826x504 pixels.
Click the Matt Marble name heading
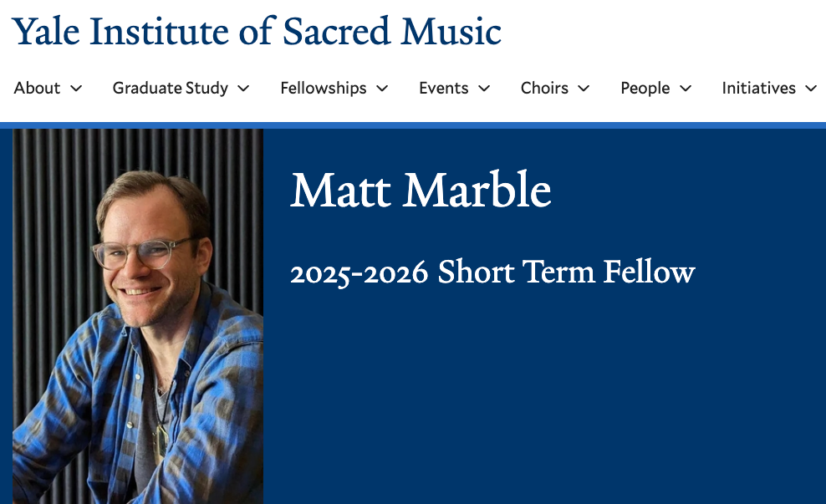coord(421,191)
